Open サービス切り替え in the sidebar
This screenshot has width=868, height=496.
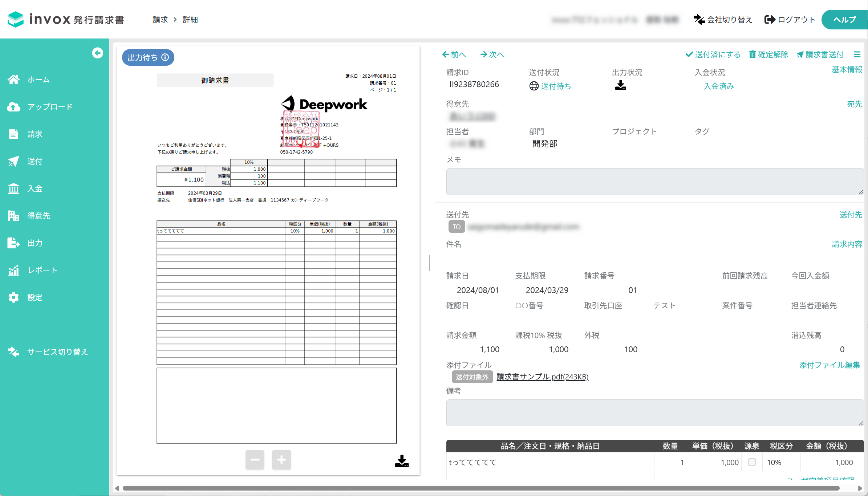[x=48, y=352]
